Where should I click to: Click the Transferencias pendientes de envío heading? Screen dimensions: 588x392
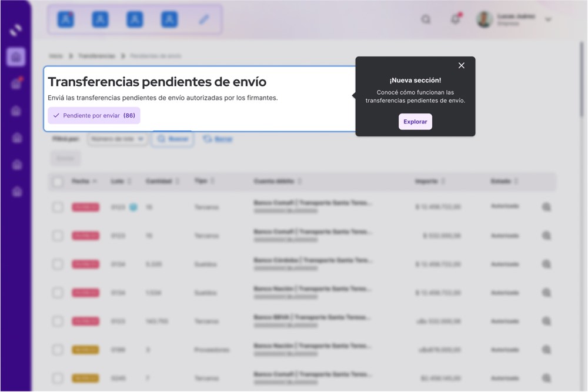(157, 82)
